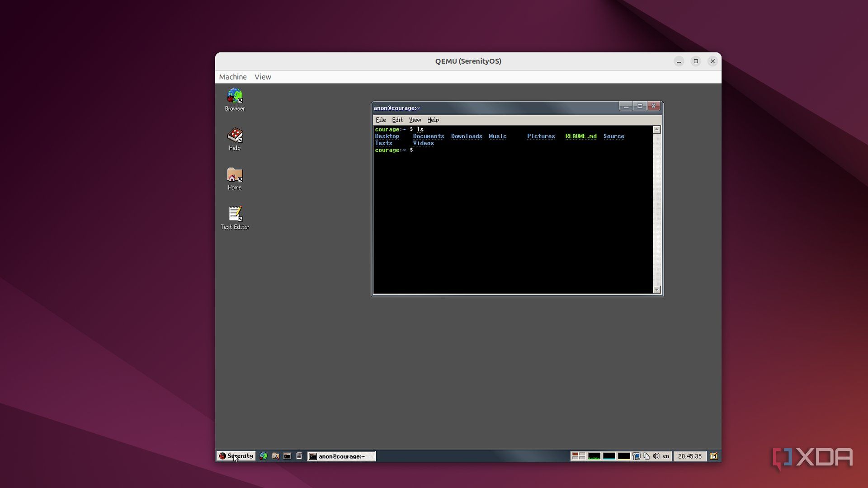Click the 'Downloads' entry in terminal output

tap(467, 136)
